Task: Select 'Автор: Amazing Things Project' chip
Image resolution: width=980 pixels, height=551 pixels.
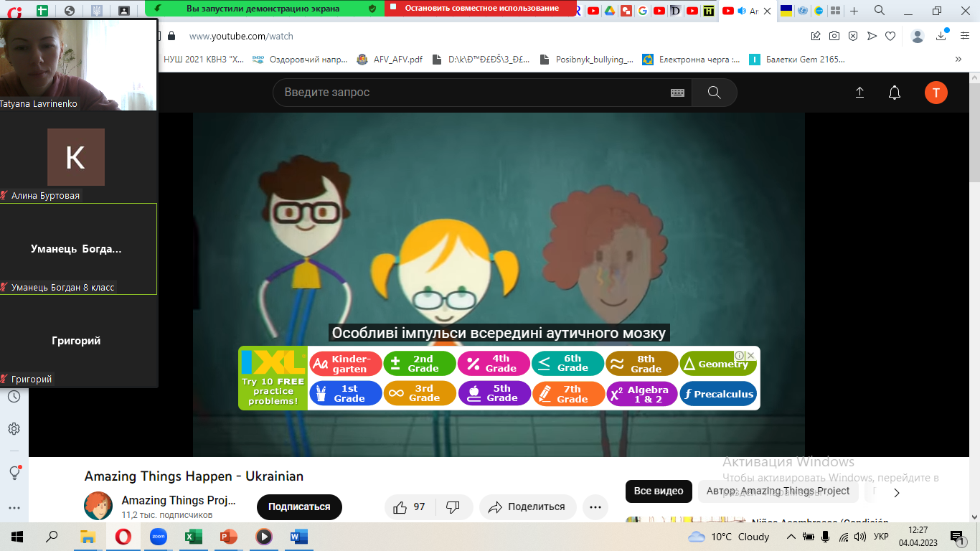Action: (778, 491)
